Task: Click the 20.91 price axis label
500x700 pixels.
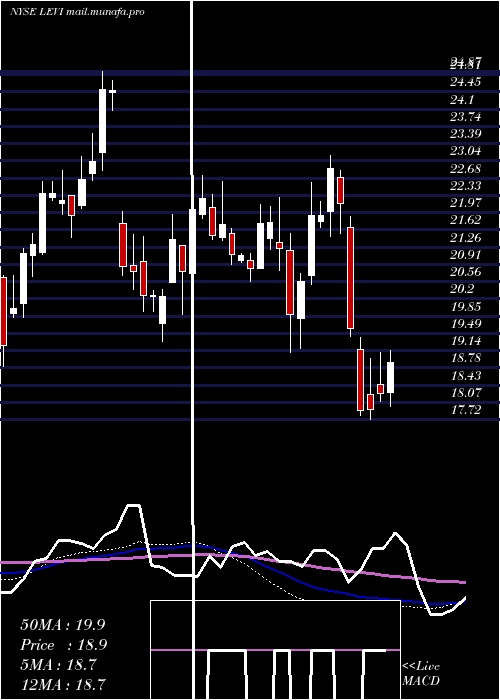Action: tap(465, 254)
